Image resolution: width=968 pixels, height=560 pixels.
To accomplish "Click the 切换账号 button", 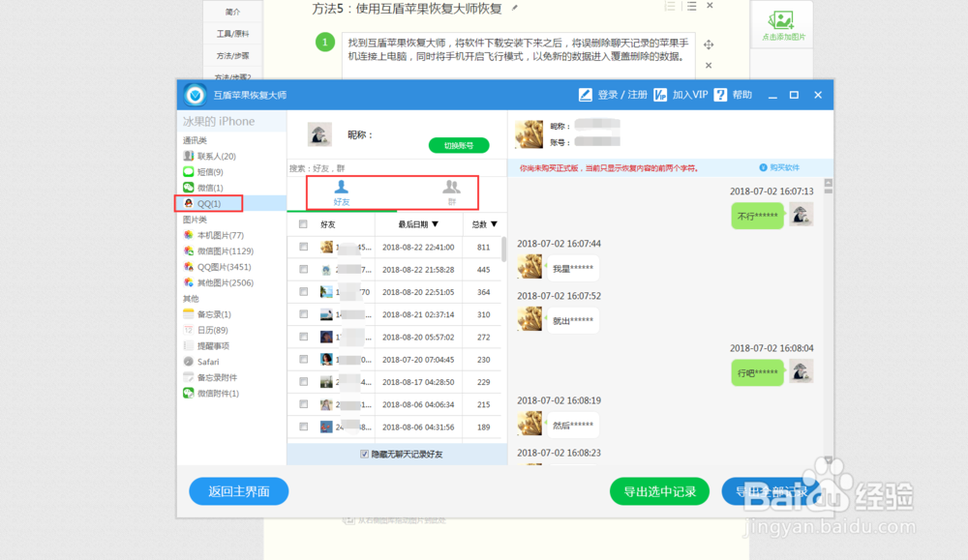I will (x=459, y=145).
